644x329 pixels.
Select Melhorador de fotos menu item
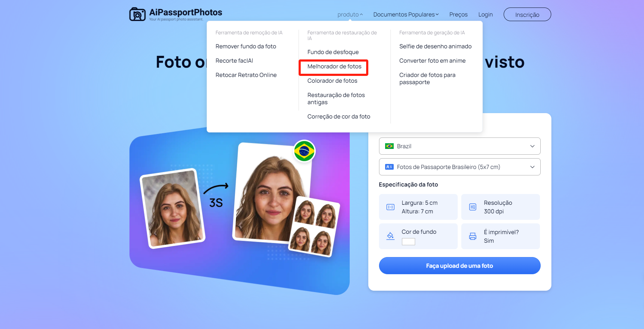coord(334,67)
